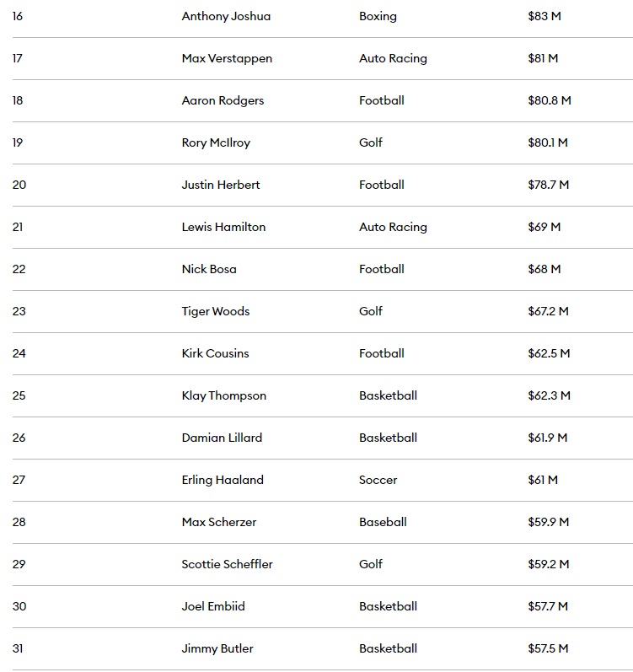
Task: Click Erling Haaland's name
Action: click(223, 480)
